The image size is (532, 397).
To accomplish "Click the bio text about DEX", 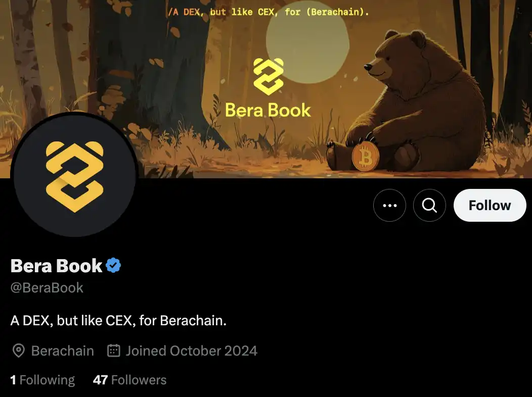I will [118, 320].
